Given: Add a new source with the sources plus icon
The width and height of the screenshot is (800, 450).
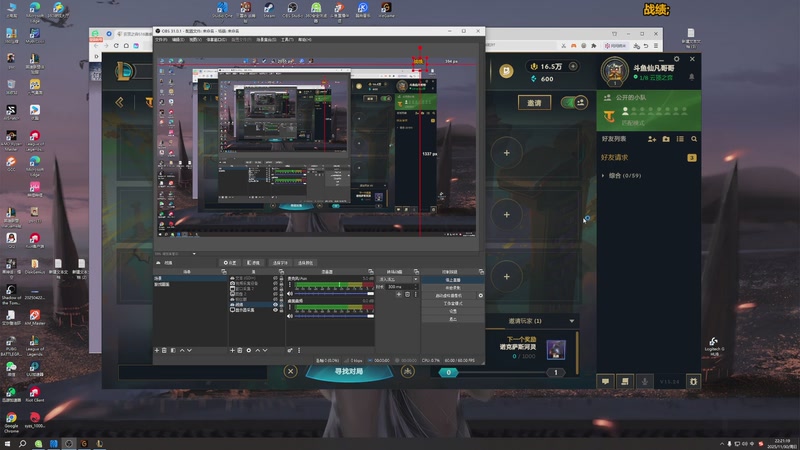Looking at the screenshot, I should coord(232,351).
